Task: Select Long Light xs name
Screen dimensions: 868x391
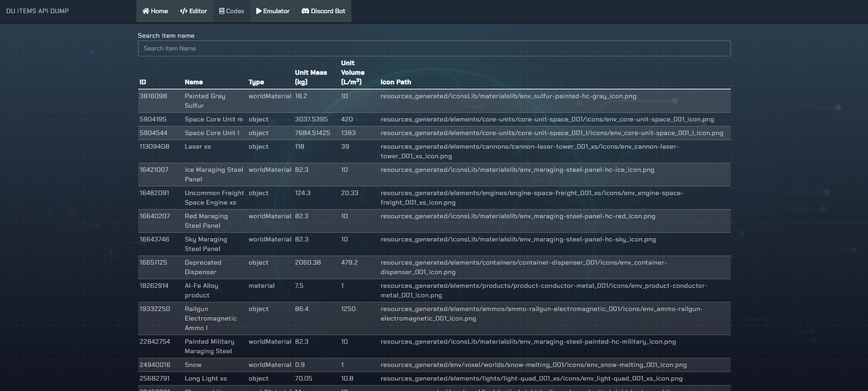Action: tap(205, 378)
